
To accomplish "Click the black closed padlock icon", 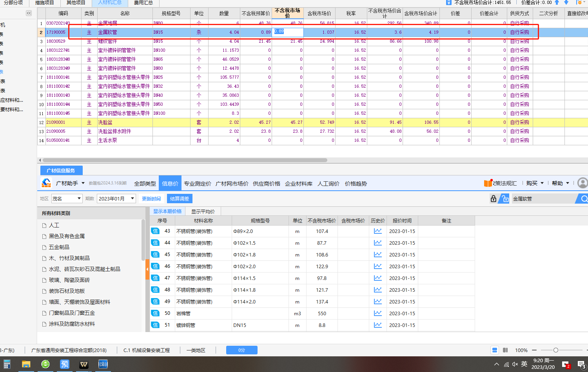I will point(494,199).
